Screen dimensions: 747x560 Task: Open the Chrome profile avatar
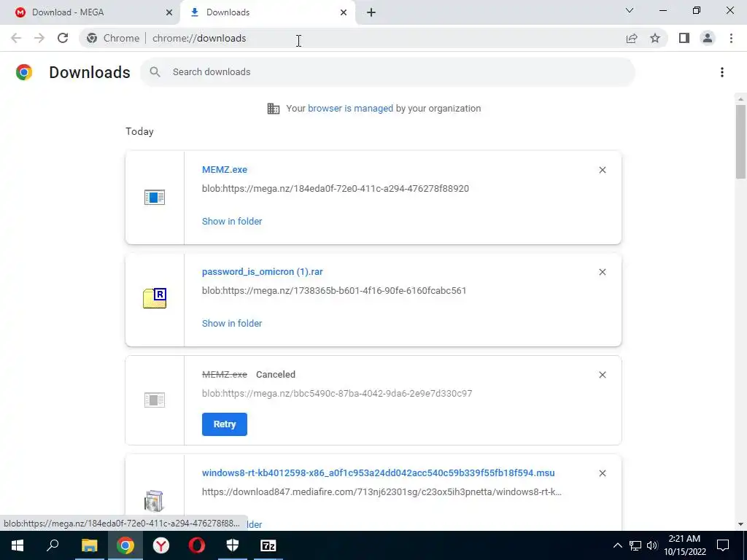708,38
